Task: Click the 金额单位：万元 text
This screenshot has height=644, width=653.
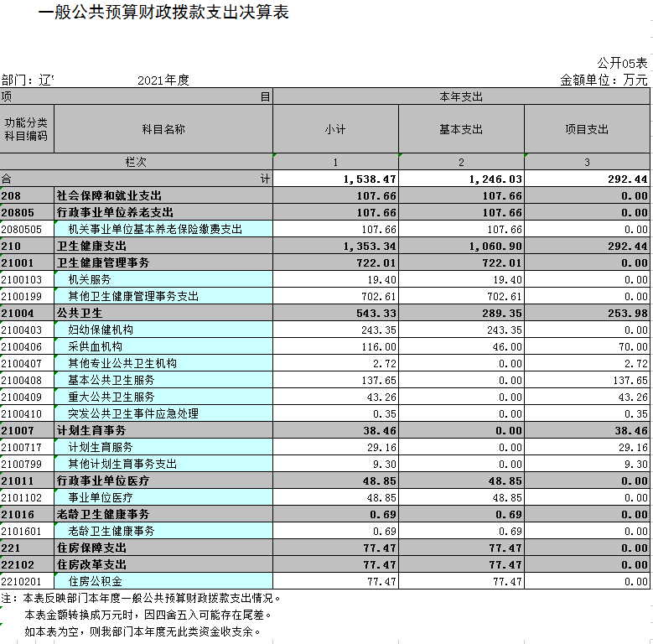Action: click(604, 80)
